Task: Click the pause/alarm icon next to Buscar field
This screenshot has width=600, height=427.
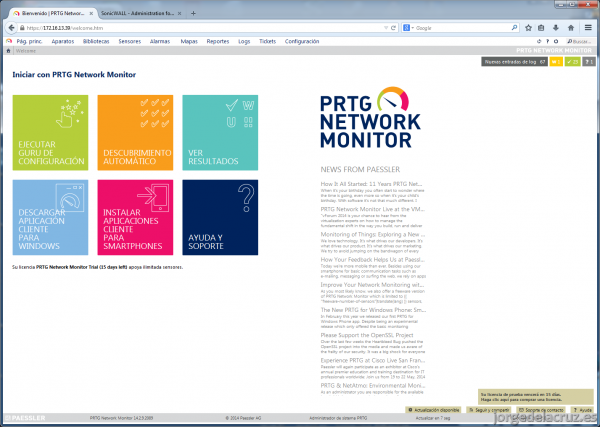Action: (556, 41)
